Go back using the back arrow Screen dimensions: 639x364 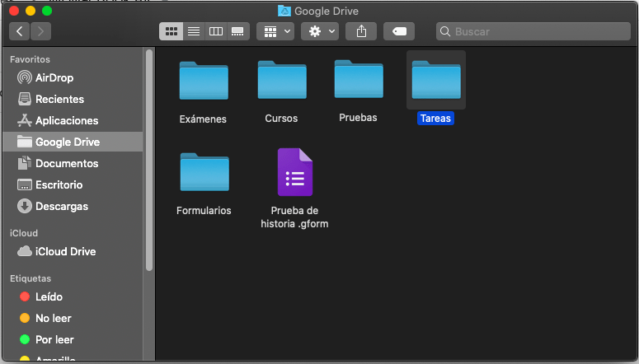point(20,31)
